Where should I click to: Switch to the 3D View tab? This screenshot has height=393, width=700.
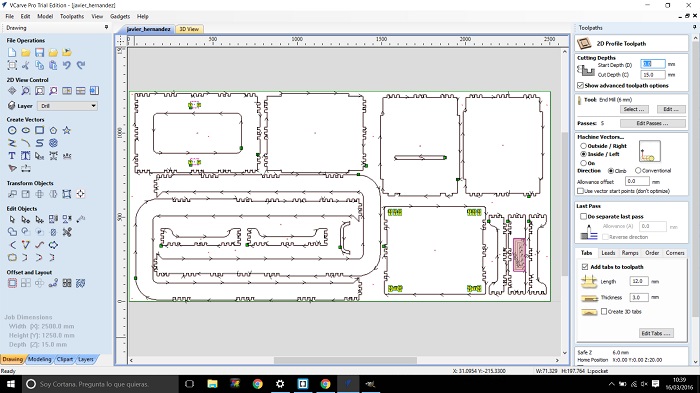coord(189,29)
